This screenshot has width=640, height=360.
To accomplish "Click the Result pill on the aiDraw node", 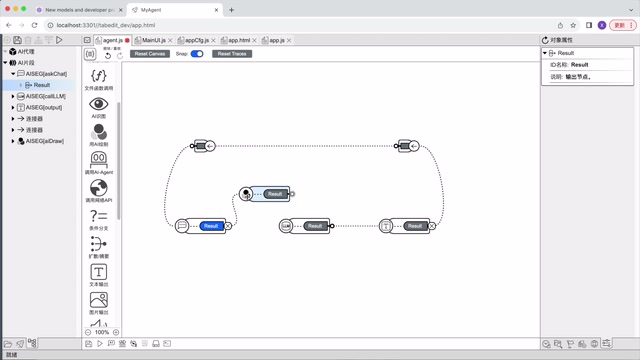I will click(x=275, y=194).
